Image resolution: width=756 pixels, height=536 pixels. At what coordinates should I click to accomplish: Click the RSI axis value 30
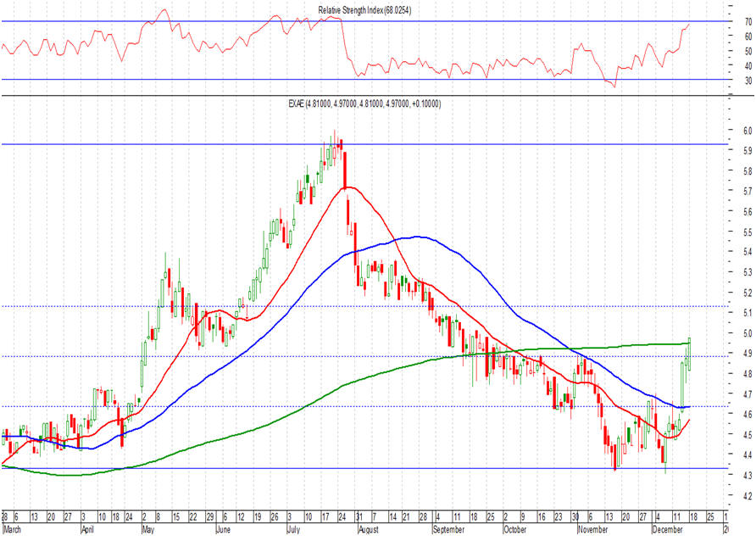[x=748, y=81]
